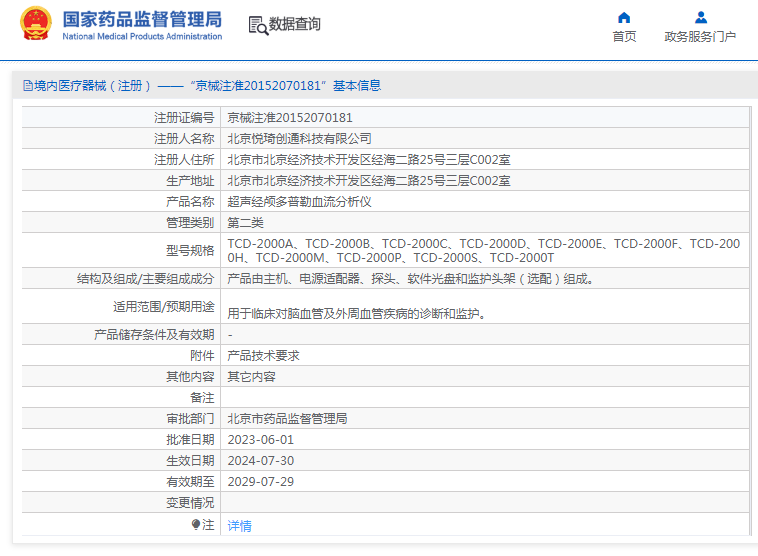The image size is (758, 556).
Task: Select the 生产地址 address value
Action: [x=369, y=181]
